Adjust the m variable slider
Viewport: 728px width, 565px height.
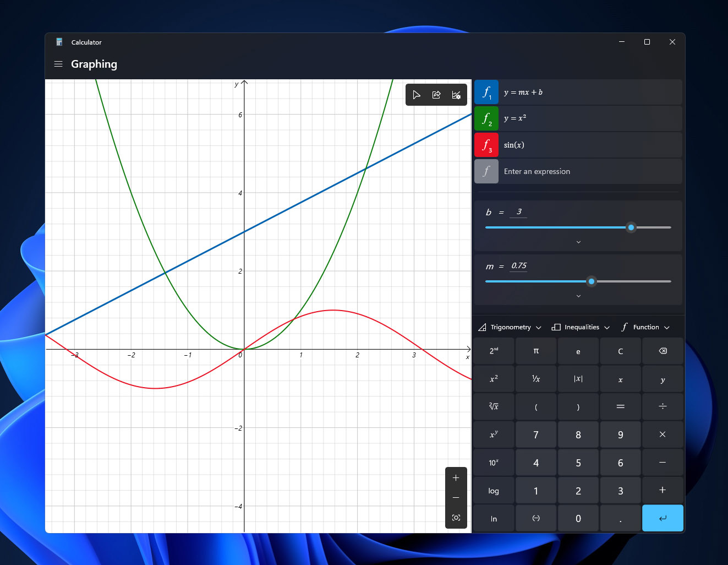pyautogui.click(x=591, y=281)
